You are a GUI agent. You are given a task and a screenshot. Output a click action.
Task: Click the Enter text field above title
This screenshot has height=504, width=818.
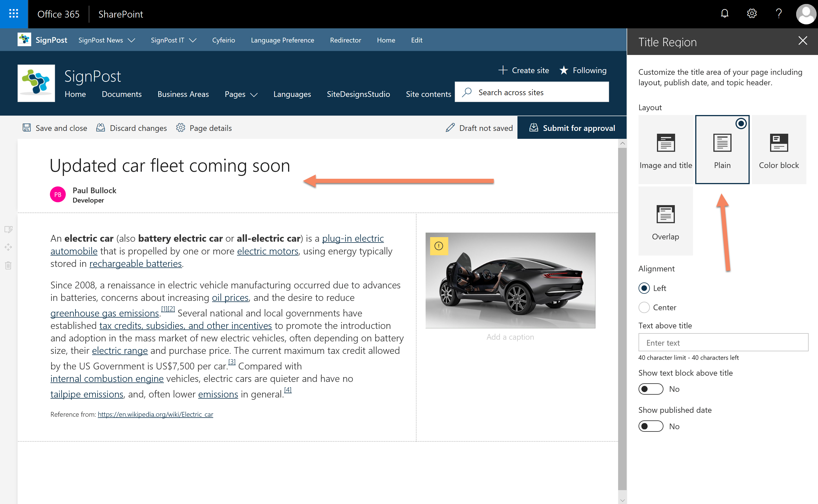click(723, 342)
